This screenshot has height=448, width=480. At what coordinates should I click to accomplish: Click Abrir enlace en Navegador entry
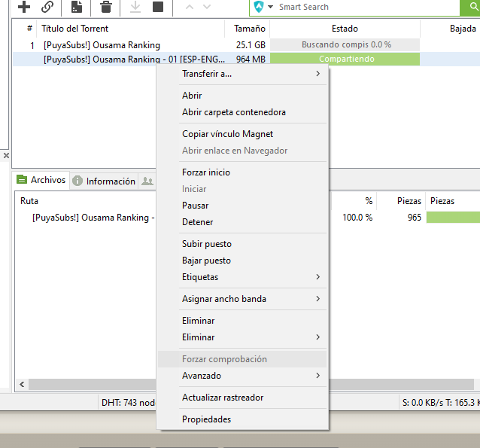pos(242,150)
